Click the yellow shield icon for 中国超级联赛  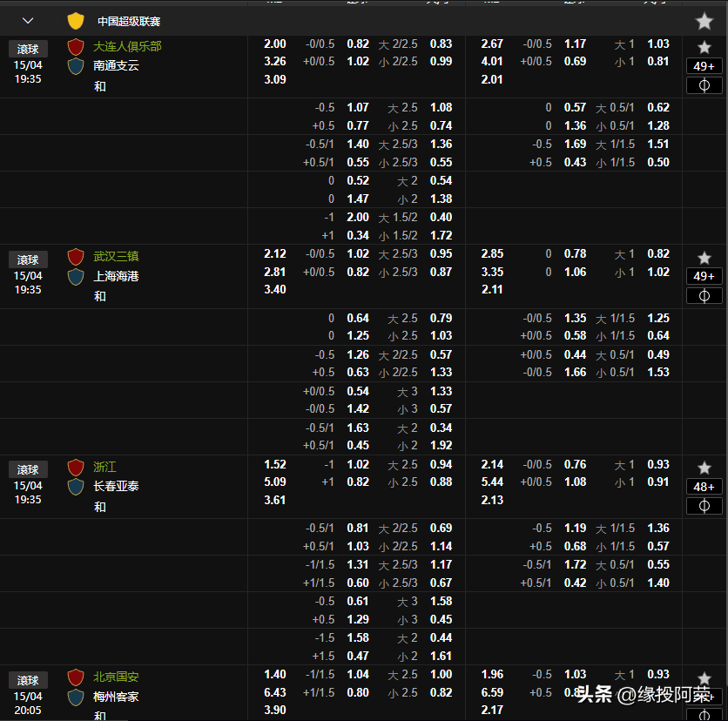coord(76,21)
